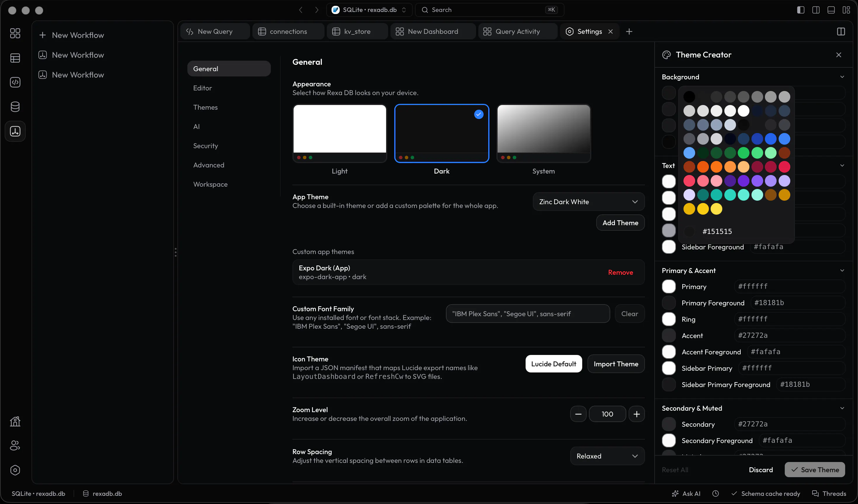The height and width of the screenshot is (504, 858).
Task: Switch to the New Query tab
Action: 215,31
